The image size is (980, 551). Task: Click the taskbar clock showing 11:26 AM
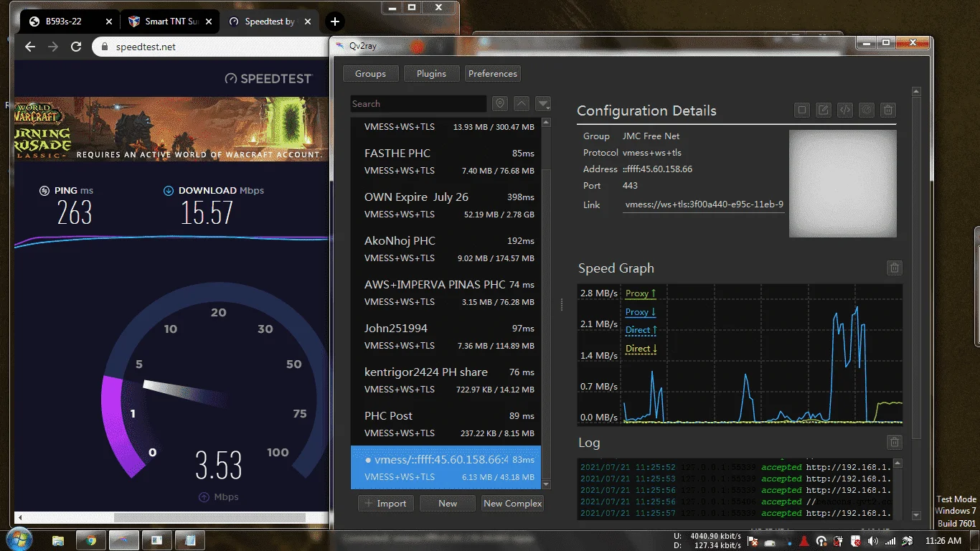(x=943, y=541)
